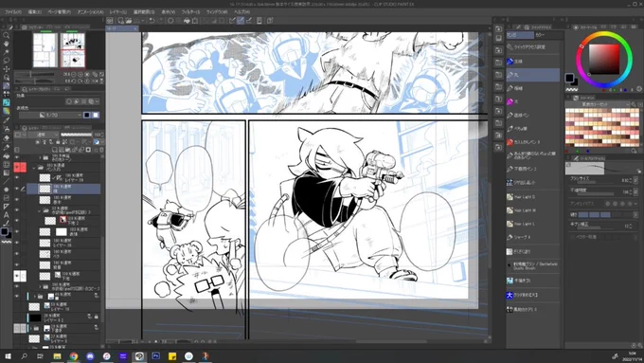Viewport: 644px width, 363px height.
Task: Expand the topmost collapsed folder in layer list
Action: click(x=40, y=157)
